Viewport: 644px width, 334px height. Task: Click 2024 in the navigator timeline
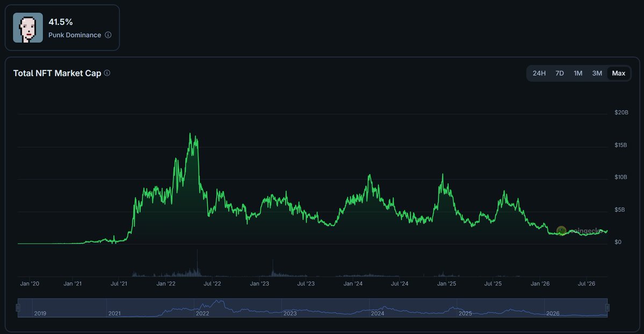pos(378,314)
